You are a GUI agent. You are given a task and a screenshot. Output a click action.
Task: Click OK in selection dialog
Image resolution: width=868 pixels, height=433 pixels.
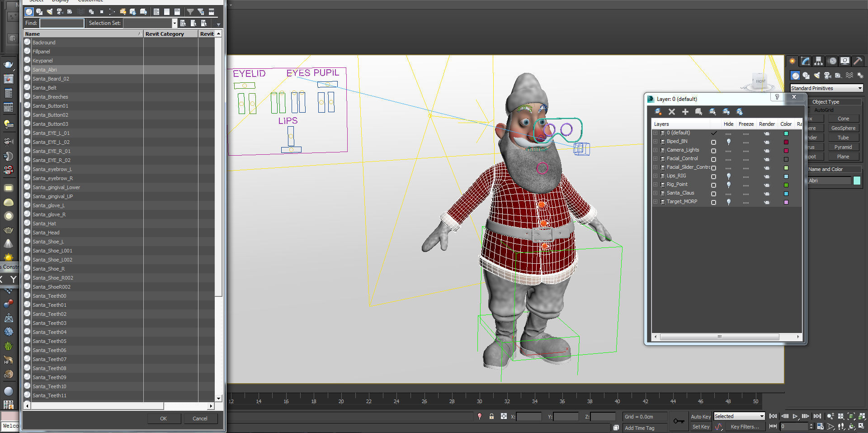tap(163, 419)
